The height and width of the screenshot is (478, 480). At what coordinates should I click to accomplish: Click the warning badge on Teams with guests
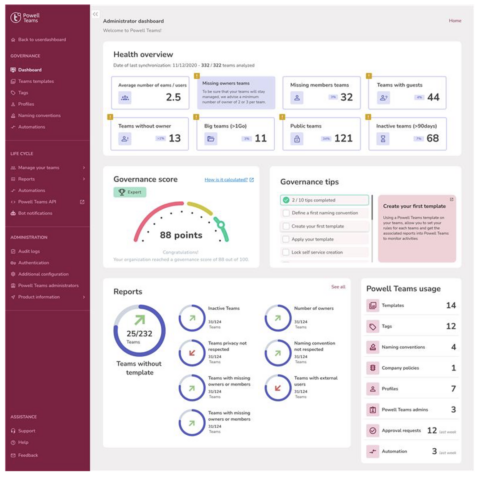point(369,76)
